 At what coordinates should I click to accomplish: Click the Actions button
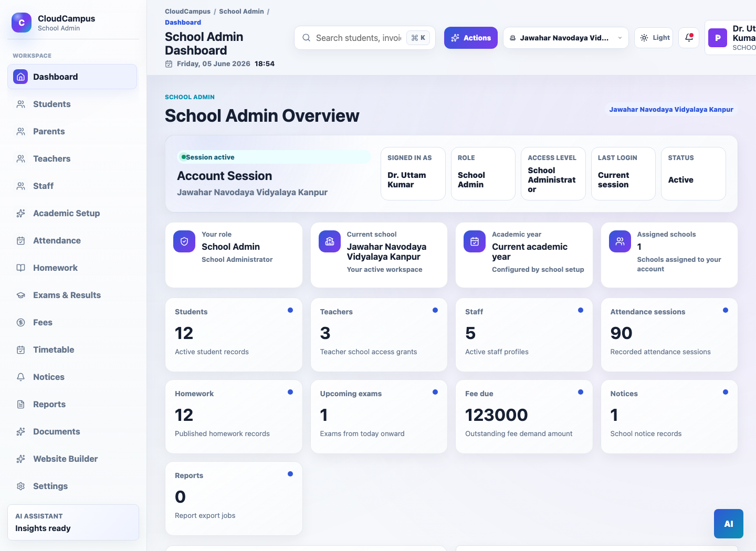(471, 38)
